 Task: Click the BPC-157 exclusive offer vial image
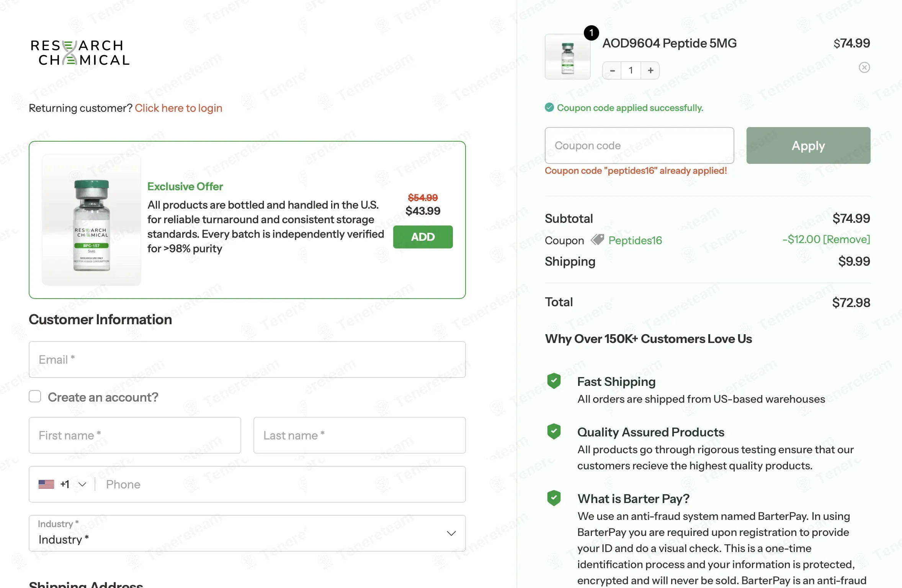point(92,220)
